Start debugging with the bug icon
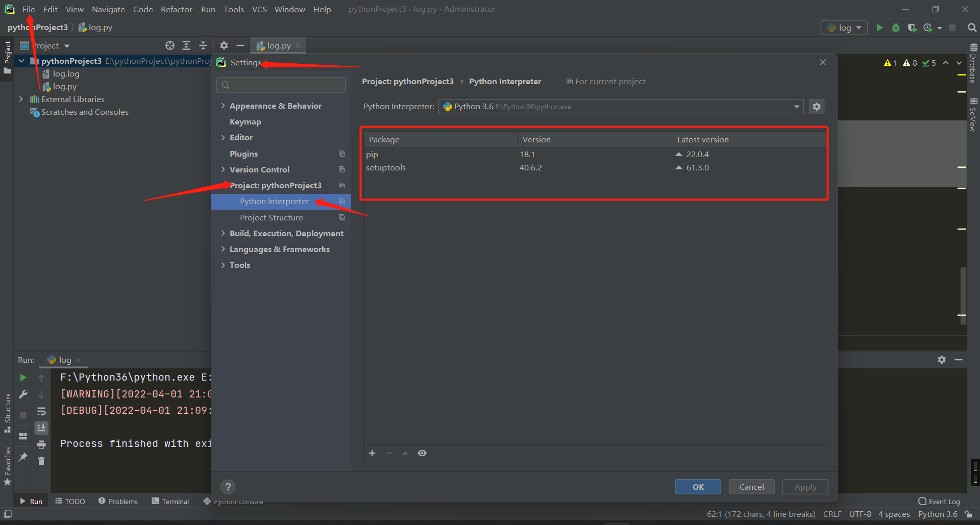The width and height of the screenshot is (980, 525). click(896, 28)
